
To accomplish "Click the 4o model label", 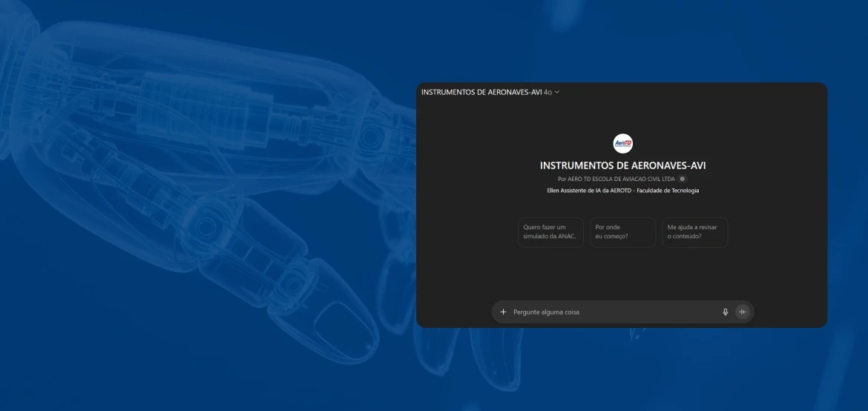I will point(548,92).
